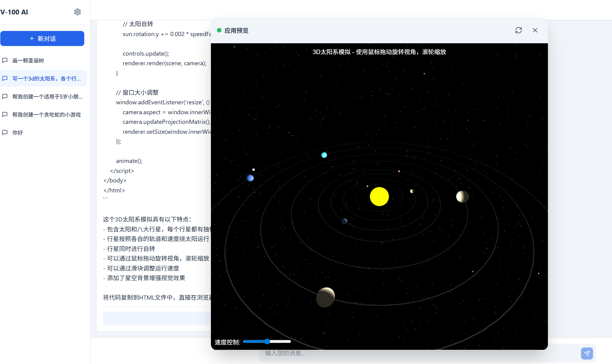This screenshot has width=612, height=364.
Task: Click the controls.update(); code line
Action: (146, 54)
